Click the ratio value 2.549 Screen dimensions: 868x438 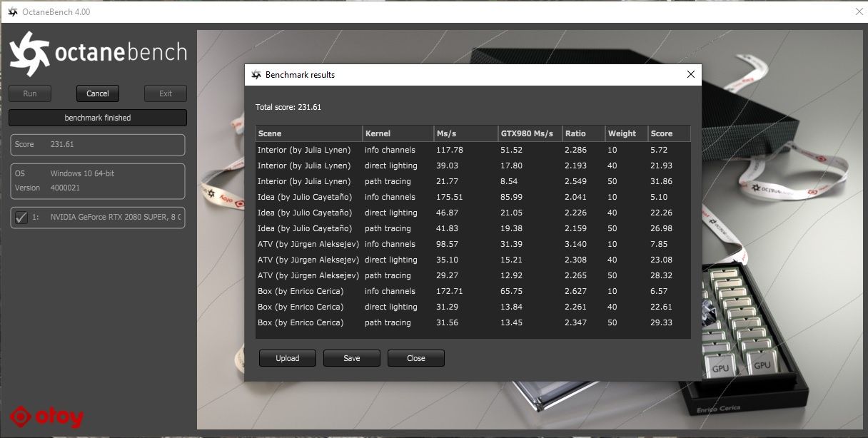coord(575,181)
